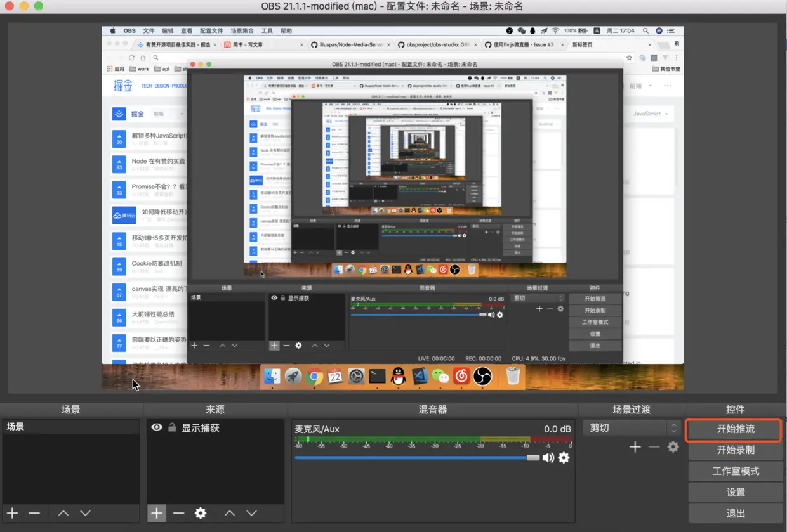The width and height of the screenshot is (787, 532).
Task: Open the 剪切 transition dropdown
Action: click(624, 428)
